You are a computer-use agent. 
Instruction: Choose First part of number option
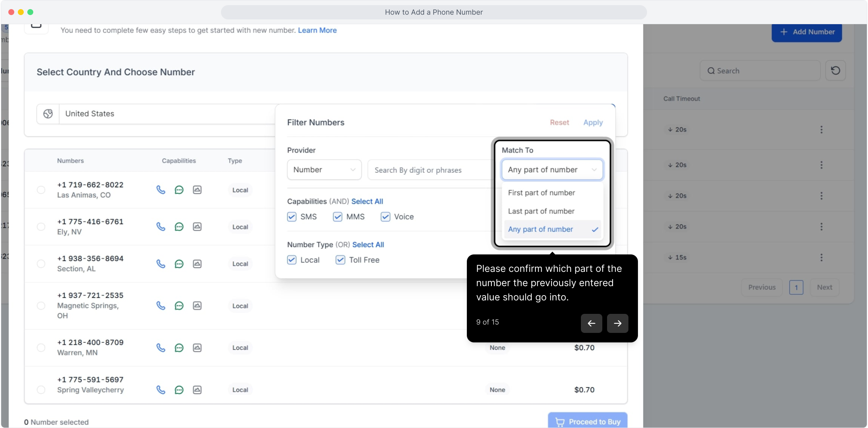coord(552,193)
